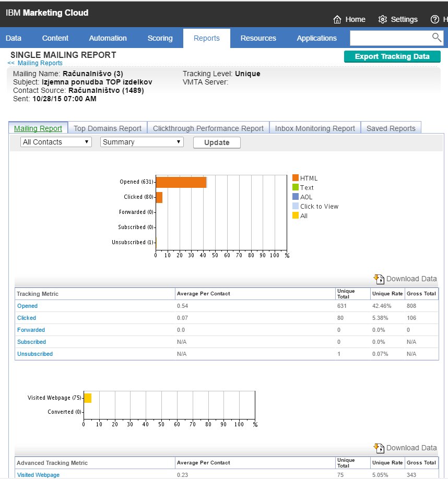Open the Scoring menu
448x479 pixels.
point(160,38)
